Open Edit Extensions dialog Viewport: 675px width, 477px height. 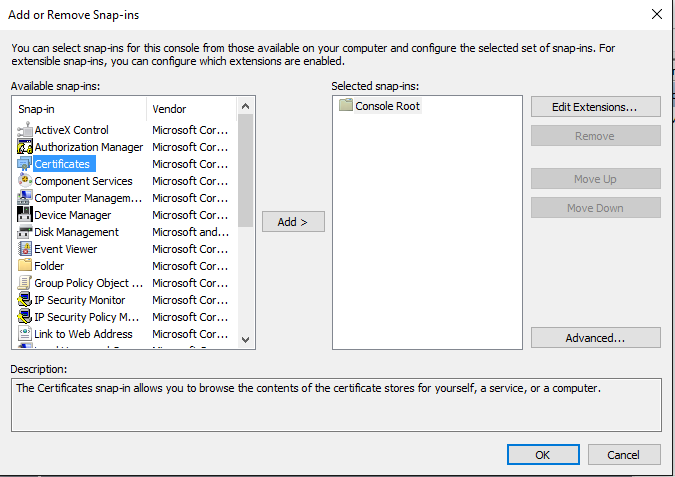tap(595, 106)
